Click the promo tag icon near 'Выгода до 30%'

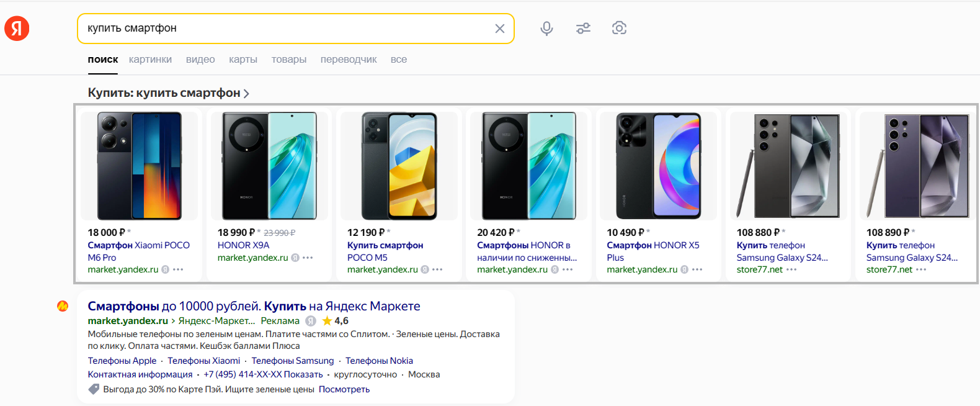[x=94, y=389]
